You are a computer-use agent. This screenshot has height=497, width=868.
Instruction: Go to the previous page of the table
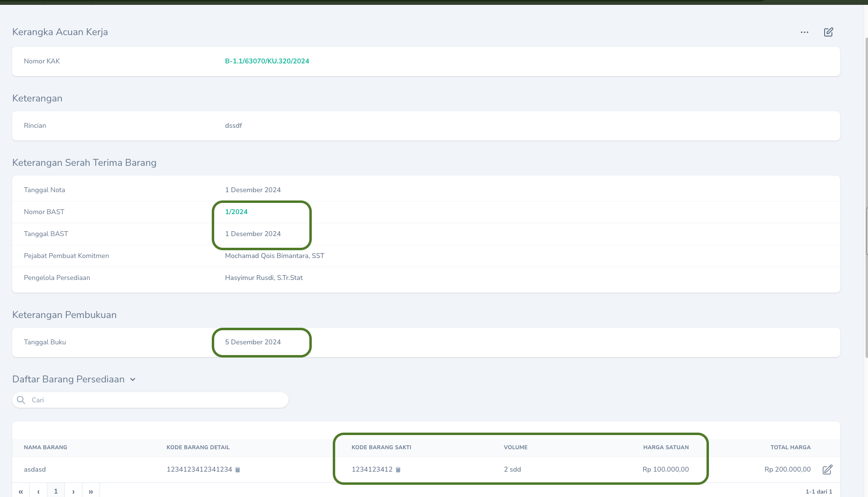tap(38, 491)
